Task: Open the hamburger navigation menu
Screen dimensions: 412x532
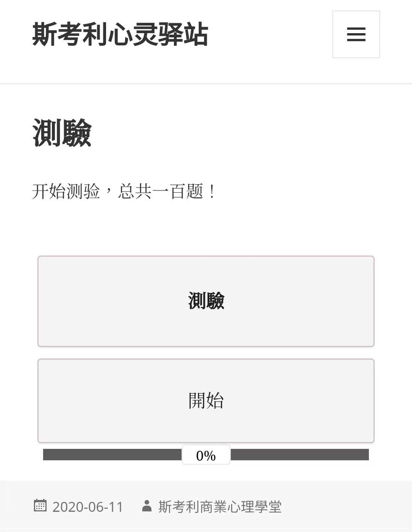Action: click(x=356, y=34)
